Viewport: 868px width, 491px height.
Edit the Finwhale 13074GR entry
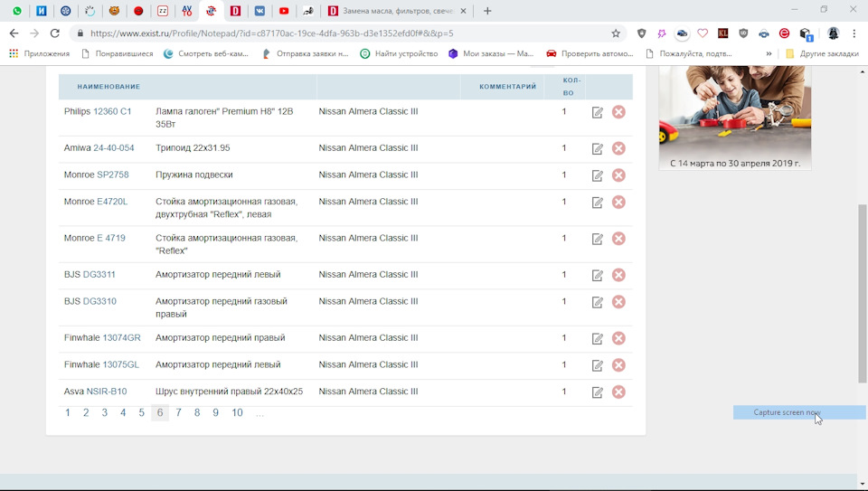[x=597, y=339]
